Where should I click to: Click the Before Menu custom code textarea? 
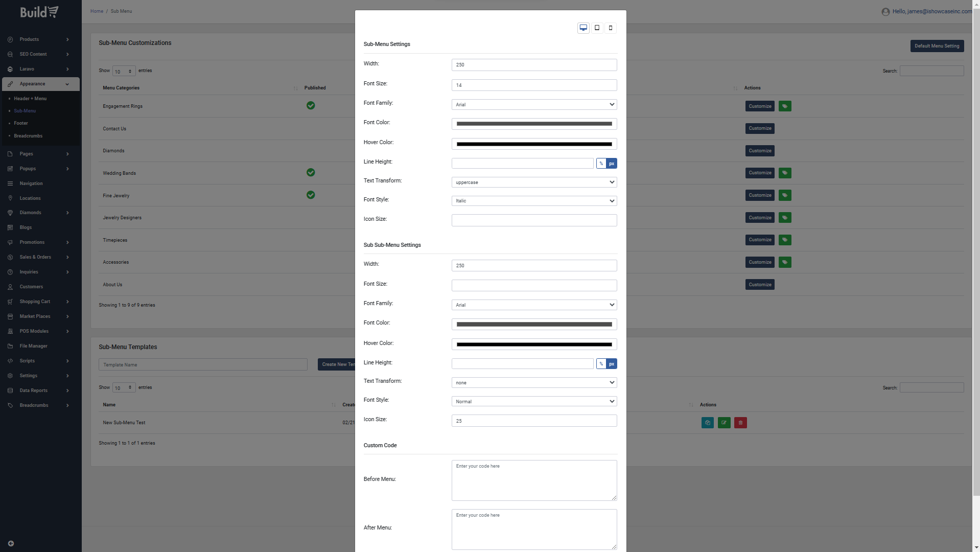pyautogui.click(x=534, y=480)
